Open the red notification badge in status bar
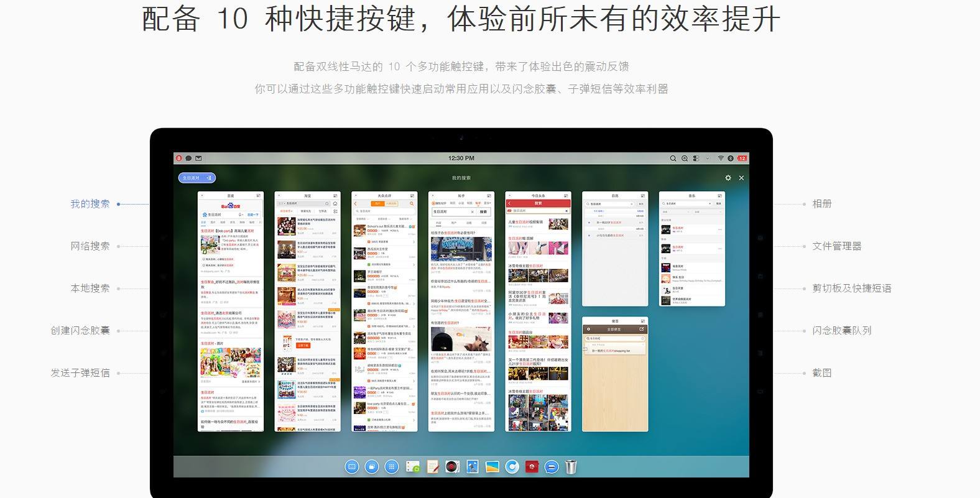Screen dimensions: 980x498 (x=179, y=158)
